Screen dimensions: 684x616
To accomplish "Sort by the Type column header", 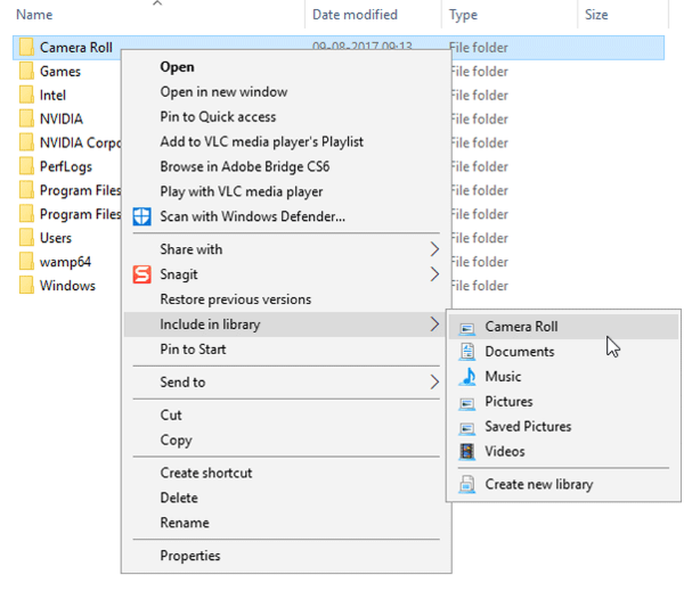I will pyautogui.click(x=463, y=15).
